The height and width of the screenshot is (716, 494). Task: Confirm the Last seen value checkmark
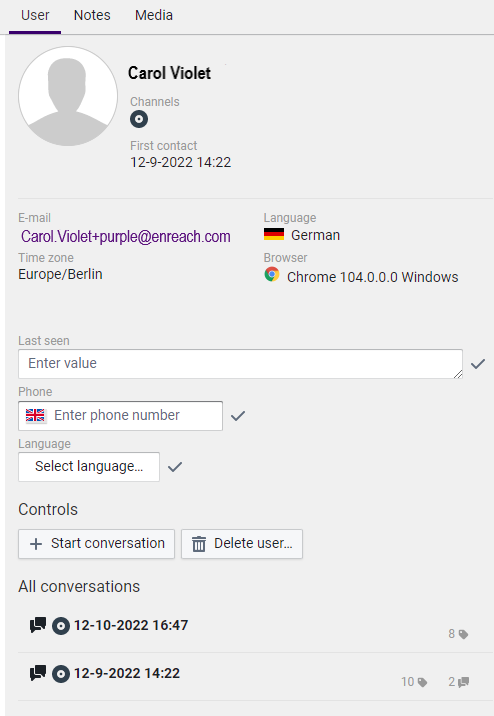[478, 364]
